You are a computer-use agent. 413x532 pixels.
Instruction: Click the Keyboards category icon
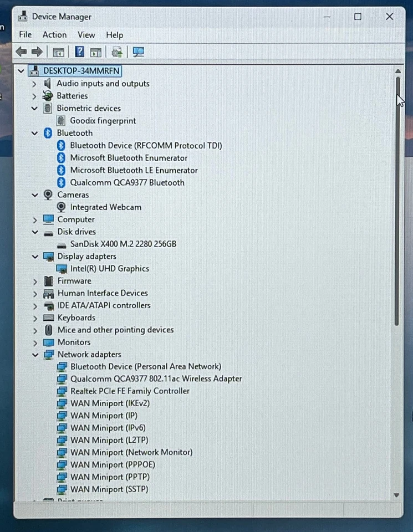(x=49, y=318)
